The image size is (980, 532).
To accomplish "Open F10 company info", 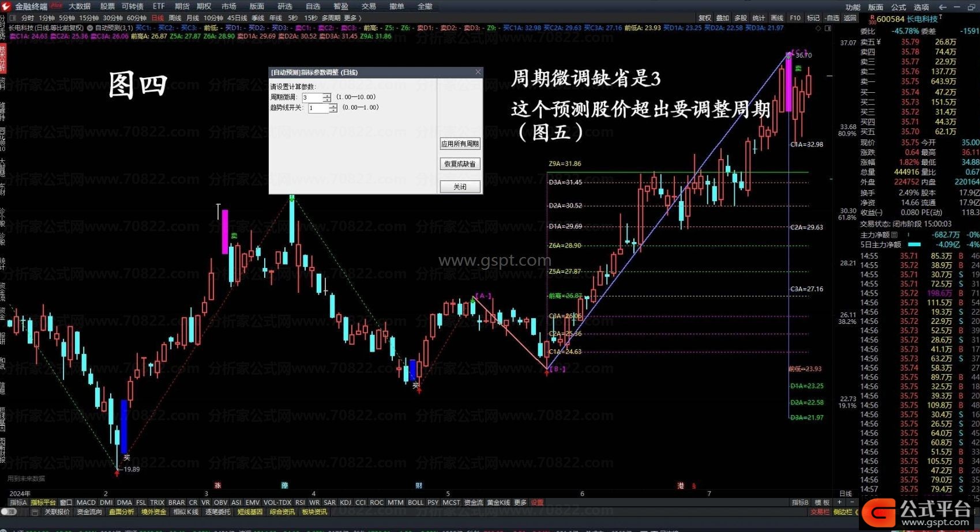I will pyautogui.click(x=795, y=18).
